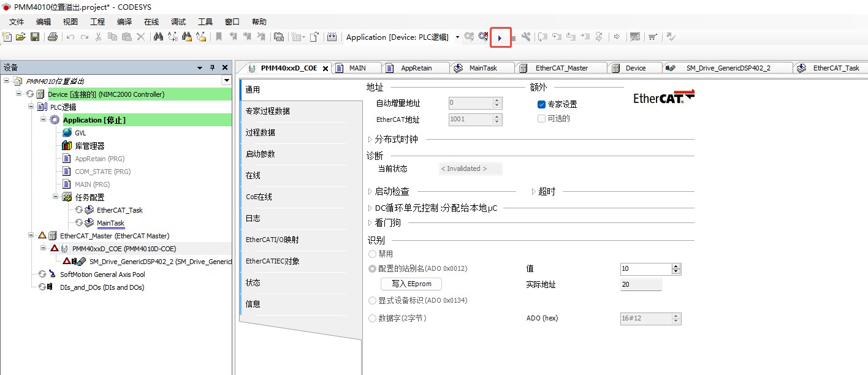
Task: Expand the 看门狗 section
Action: pyautogui.click(x=370, y=223)
